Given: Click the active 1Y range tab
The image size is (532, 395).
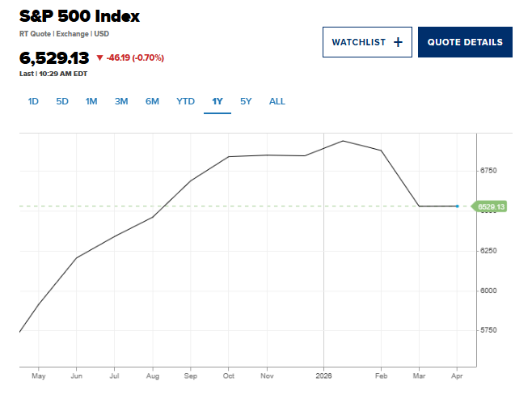Looking at the screenshot, I should click(217, 101).
